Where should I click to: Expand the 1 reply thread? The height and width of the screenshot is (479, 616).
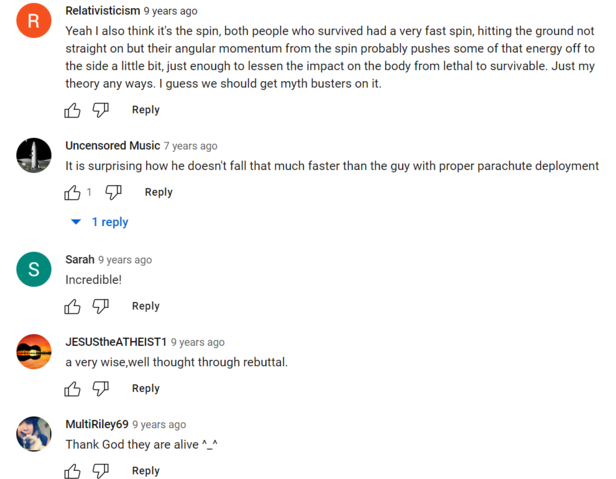tap(101, 222)
